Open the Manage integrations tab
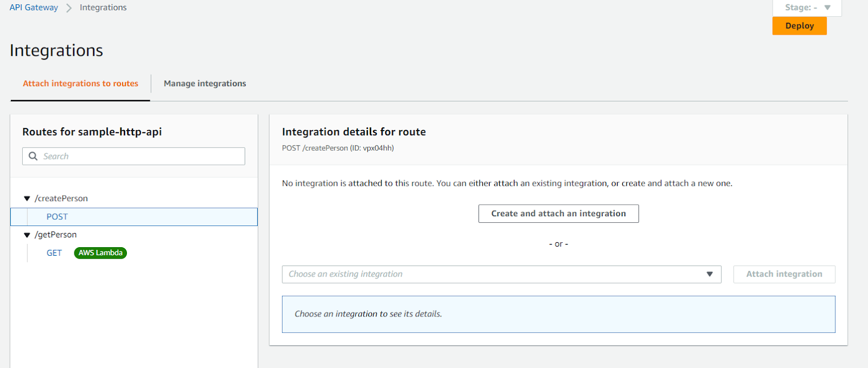 [205, 83]
